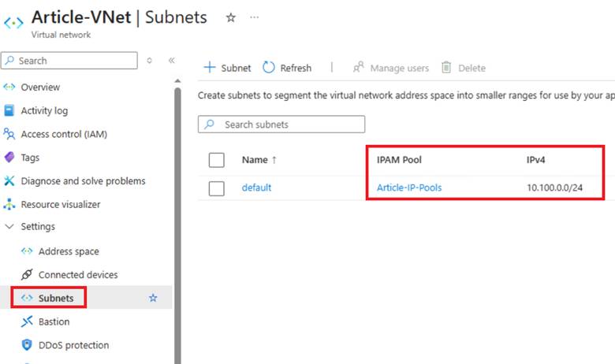The width and height of the screenshot is (615, 364).
Task: Collapse the Settings section chevron
Action: [9, 226]
